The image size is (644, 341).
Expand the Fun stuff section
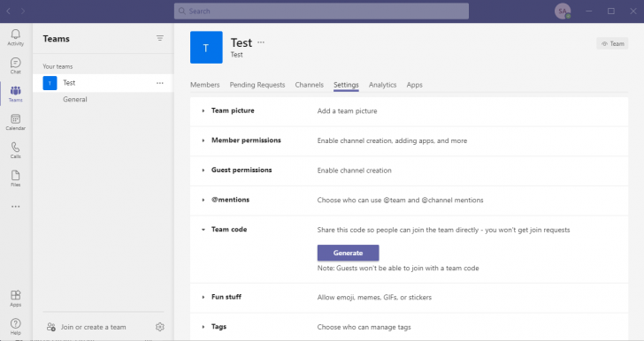tap(203, 297)
